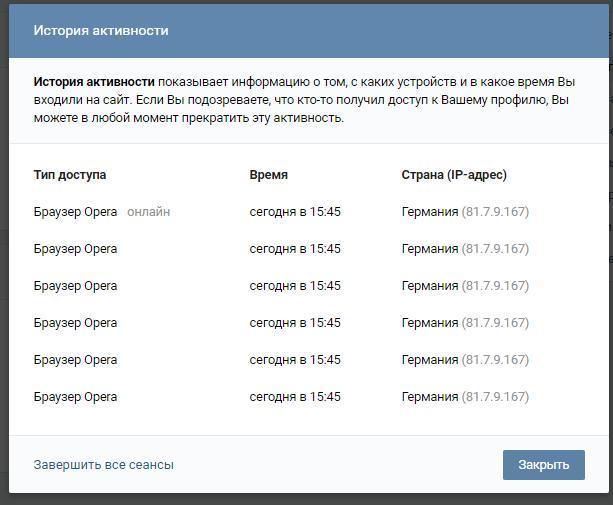Select Браузер Opera in the fifth session row
This screenshot has height=505, width=613.
tap(75, 360)
